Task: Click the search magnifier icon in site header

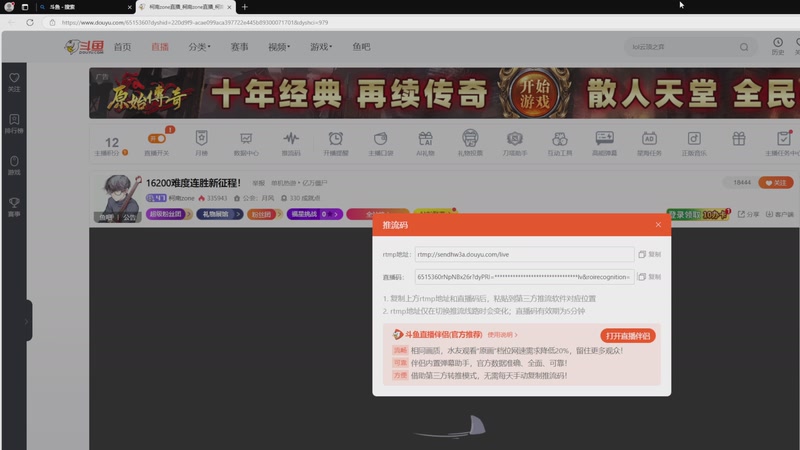Action: [x=744, y=47]
